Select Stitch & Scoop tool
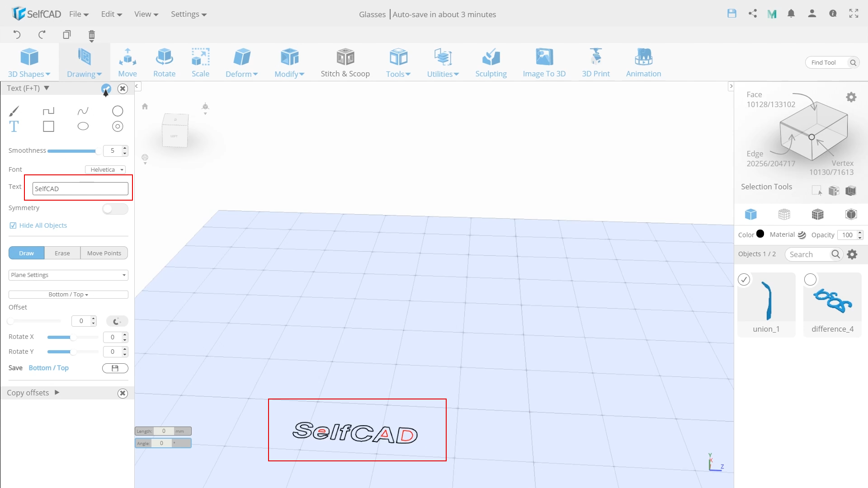The width and height of the screenshot is (868, 488). (345, 62)
